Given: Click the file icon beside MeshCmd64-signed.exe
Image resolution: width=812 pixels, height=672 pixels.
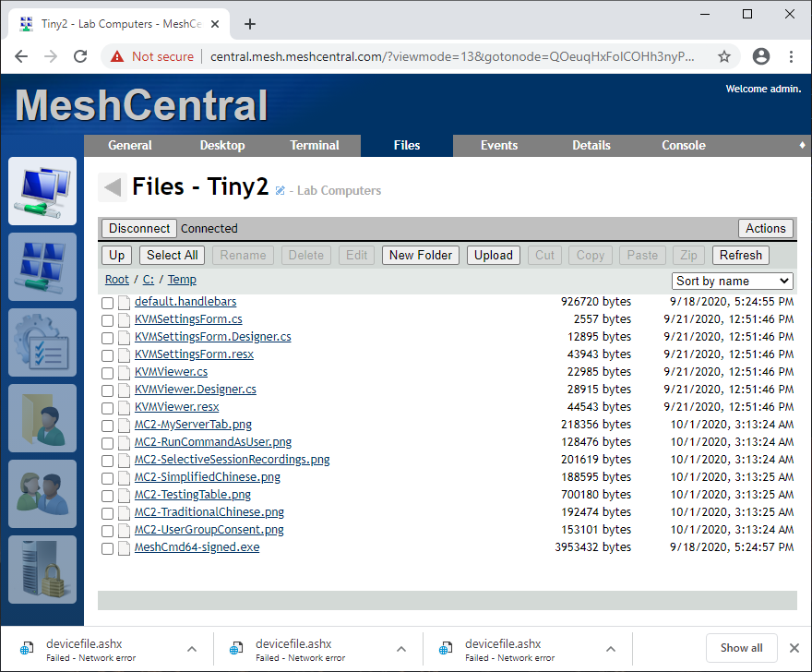Looking at the screenshot, I should 124,547.
